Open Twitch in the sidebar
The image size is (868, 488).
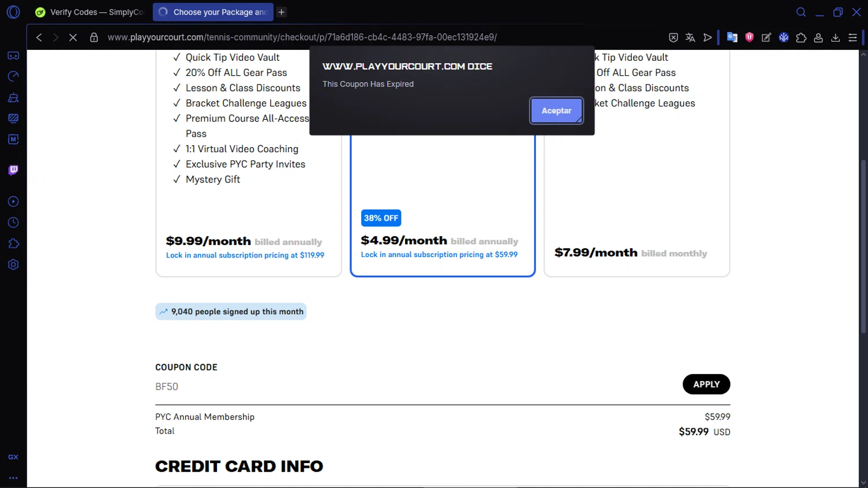tap(13, 170)
